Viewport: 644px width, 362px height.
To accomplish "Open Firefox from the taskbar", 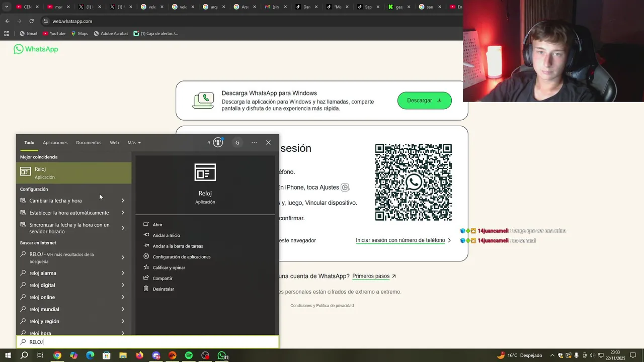I will pyautogui.click(x=139, y=355).
